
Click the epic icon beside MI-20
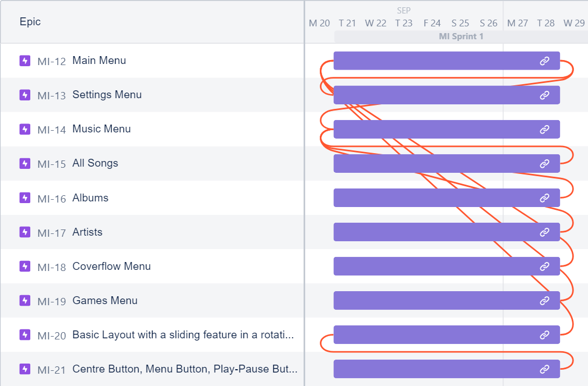point(25,334)
